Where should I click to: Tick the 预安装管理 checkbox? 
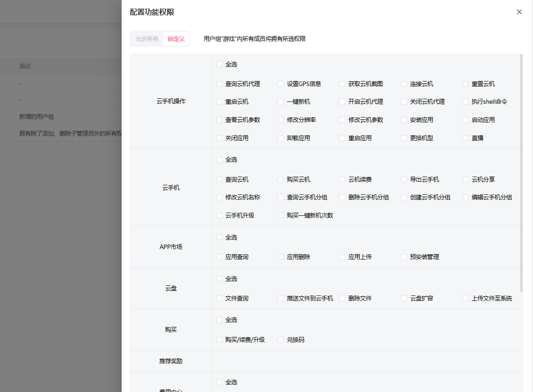[404, 257]
